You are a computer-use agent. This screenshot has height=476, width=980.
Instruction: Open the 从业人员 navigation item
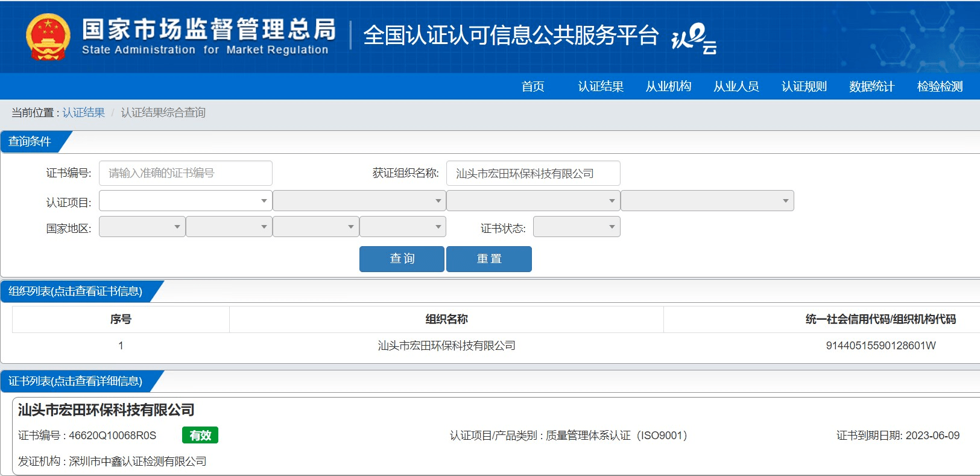736,86
